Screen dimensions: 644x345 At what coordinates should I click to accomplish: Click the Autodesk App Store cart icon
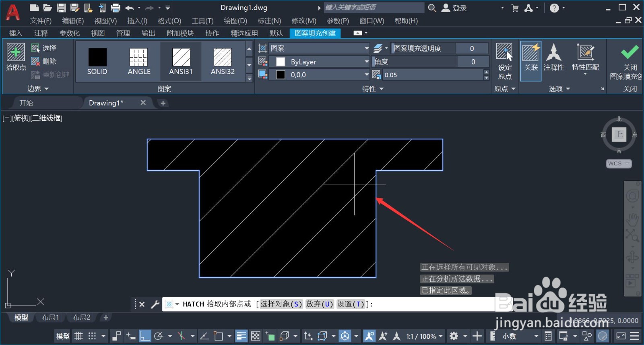515,8
